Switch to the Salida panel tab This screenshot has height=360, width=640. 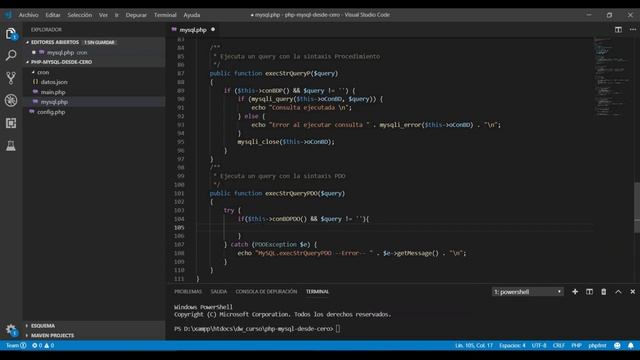[x=219, y=291]
